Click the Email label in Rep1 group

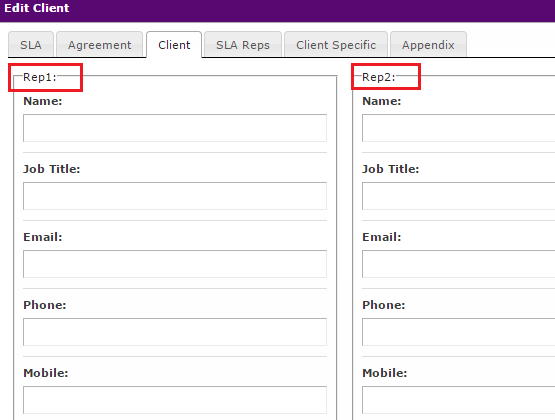pos(43,237)
